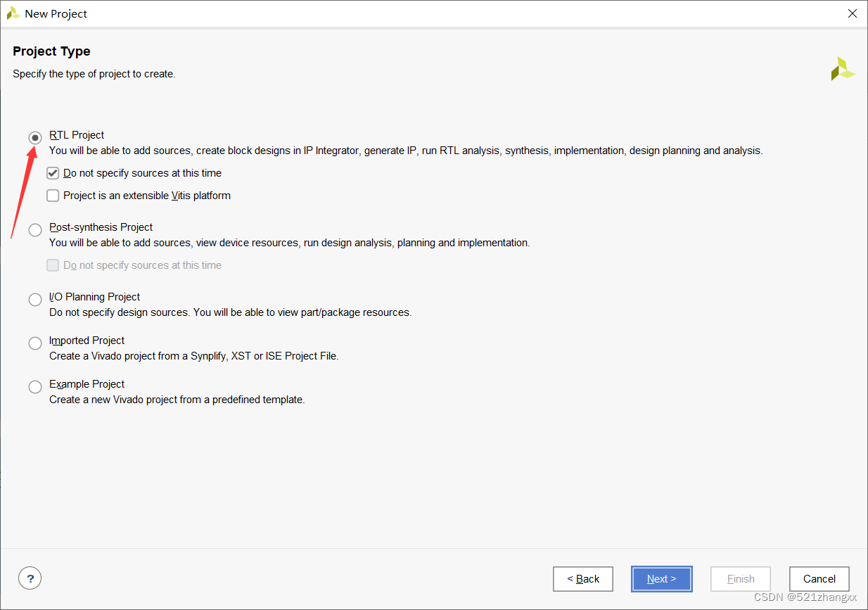This screenshot has width=868, height=610.
Task: Choose the I/O Planning Project option
Action: click(35, 300)
